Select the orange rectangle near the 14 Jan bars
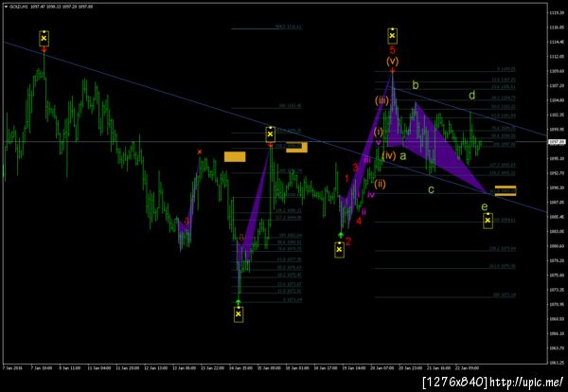568x392 pixels. 235,156
